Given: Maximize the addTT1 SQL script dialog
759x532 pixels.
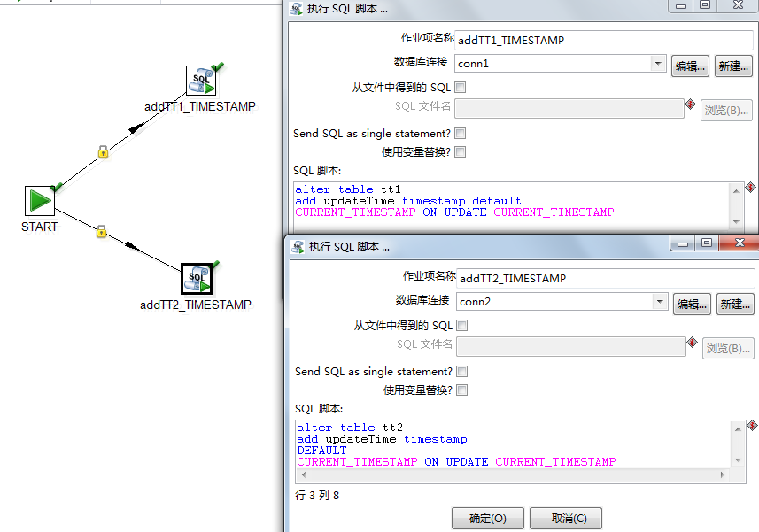Looking at the screenshot, I should pyautogui.click(x=705, y=5).
